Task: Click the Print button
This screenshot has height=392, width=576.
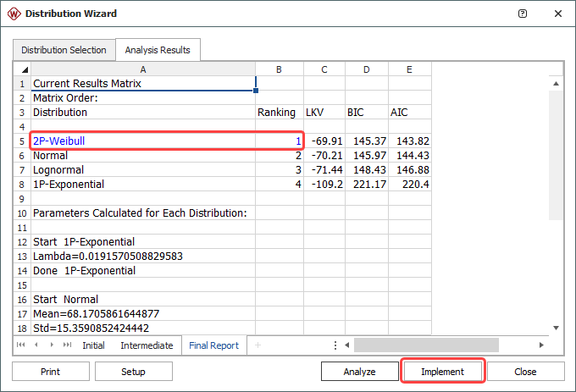Action: [51, 372]
